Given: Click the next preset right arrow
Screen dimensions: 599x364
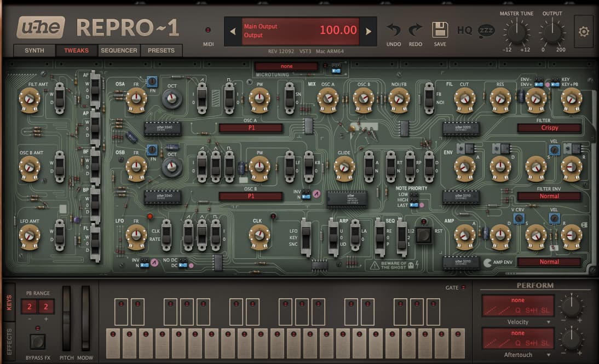Looking at the screenshot, I should pos(368,31).
